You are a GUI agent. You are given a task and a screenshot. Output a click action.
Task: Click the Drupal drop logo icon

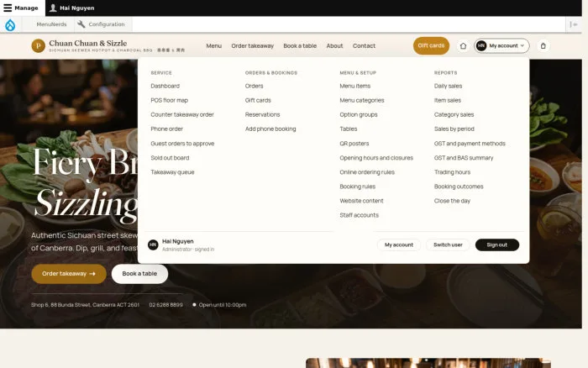tap(10, 24)
